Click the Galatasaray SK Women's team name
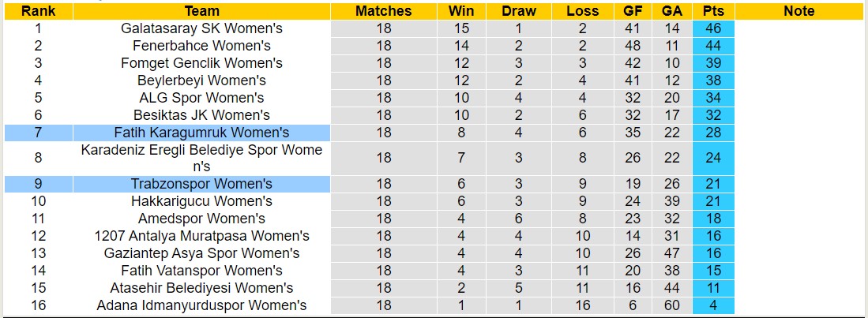Screen dimensions: 868x318 click(x=201, y=28)
